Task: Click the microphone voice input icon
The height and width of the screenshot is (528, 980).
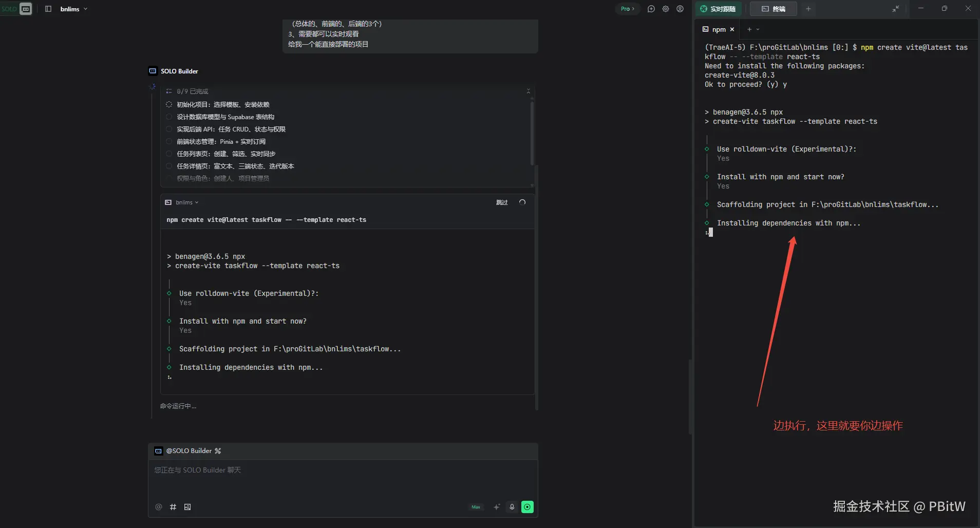Action: coord(512,507)
